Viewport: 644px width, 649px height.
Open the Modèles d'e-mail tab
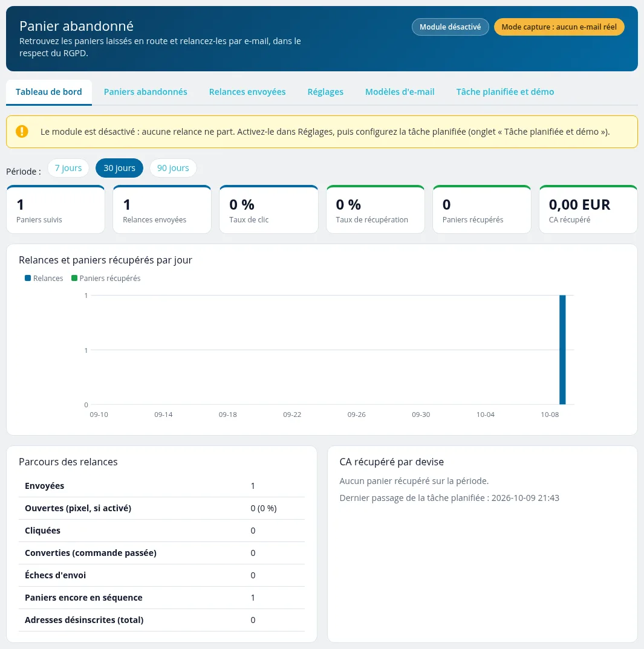[400, 92]
